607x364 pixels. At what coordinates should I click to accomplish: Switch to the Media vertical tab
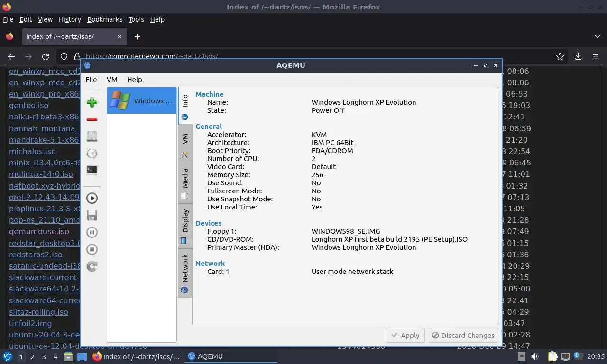pos(185,183)
